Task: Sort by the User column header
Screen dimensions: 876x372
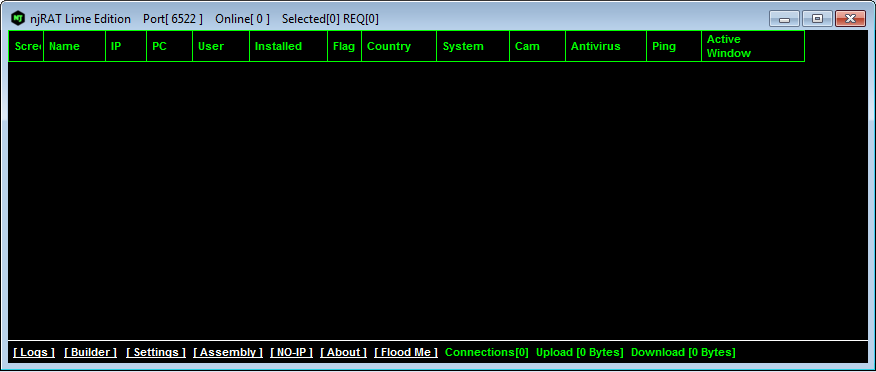Action: click(x=221, y=46)
